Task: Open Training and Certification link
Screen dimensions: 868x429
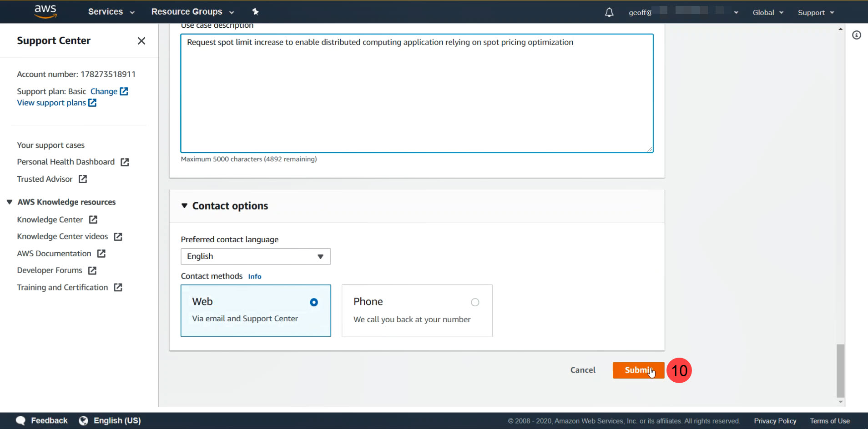Action: (62, 287)
